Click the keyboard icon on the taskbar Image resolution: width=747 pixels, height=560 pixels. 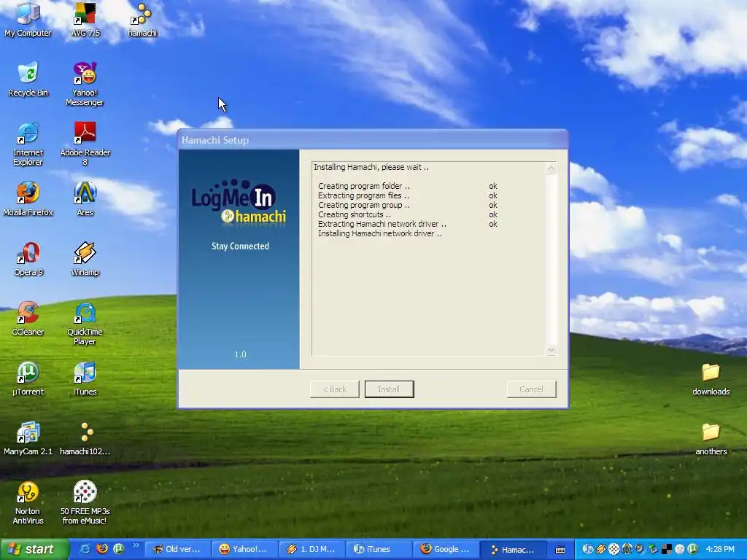pyautogui.click(x=560, y=550)
